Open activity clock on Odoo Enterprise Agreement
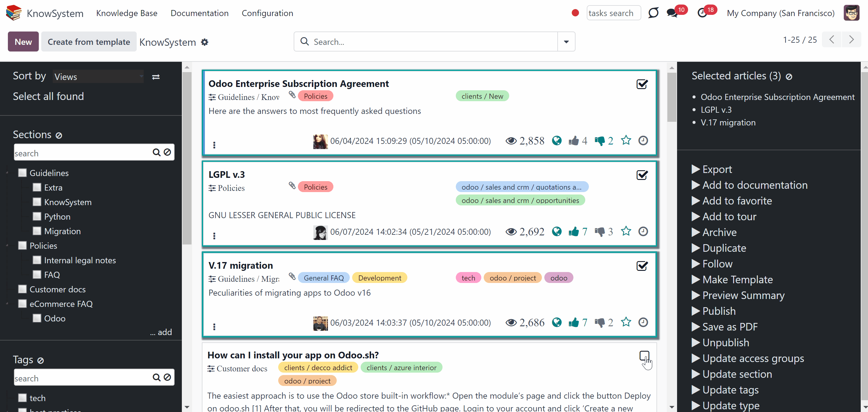The height and width of the screenshot is (412, 868). [643, 141]
